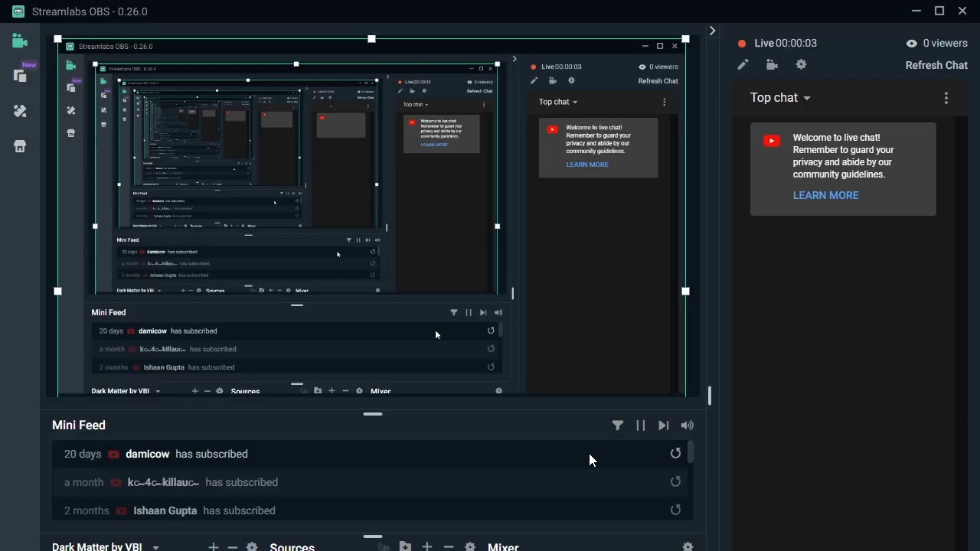Viewport: 980px width, 551px height.
Task: Select the damicow has subscribed row
Action: [x=369, y=454]
